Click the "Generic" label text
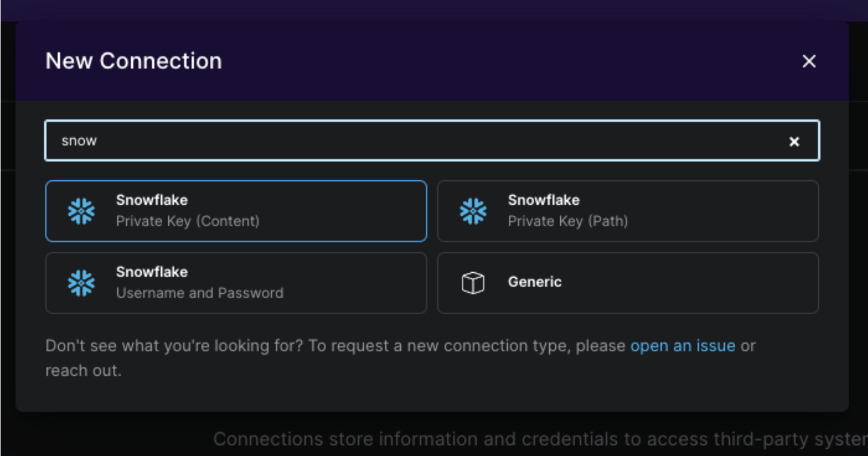Viewport: 868px width, 456px height. pos(534,282)
